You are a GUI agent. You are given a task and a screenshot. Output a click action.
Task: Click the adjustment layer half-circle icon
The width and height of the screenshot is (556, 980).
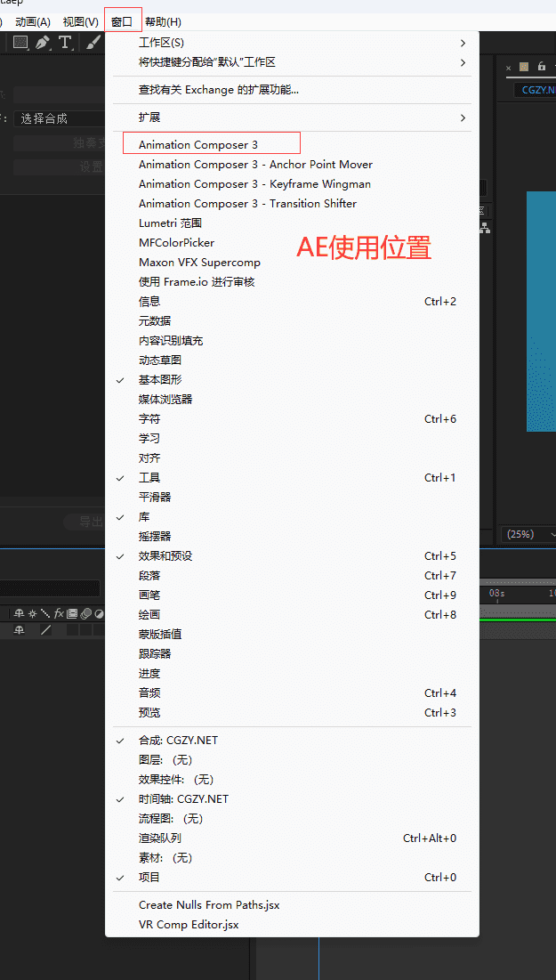[99, 613]
